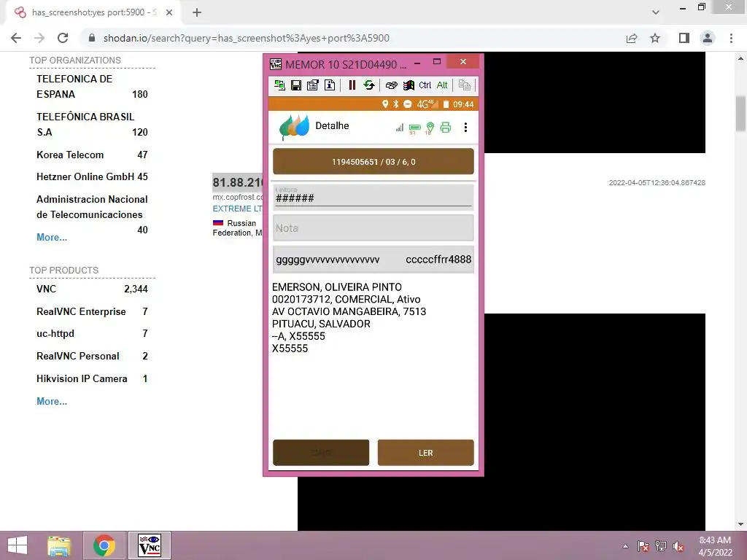The width and height of the screenshot is (747, 560).
Task: Click the gggggvvvv text field
Action: coord(373,259)
